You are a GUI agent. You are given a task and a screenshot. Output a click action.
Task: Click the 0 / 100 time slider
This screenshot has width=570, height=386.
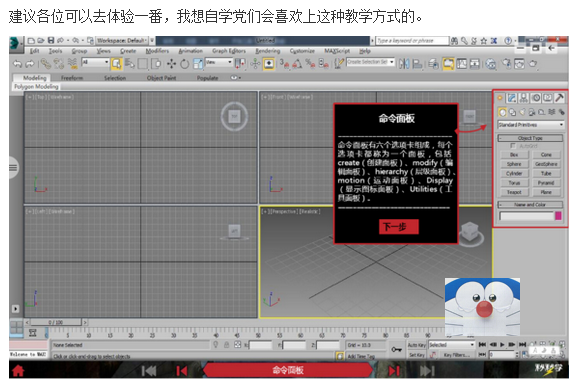56,322
